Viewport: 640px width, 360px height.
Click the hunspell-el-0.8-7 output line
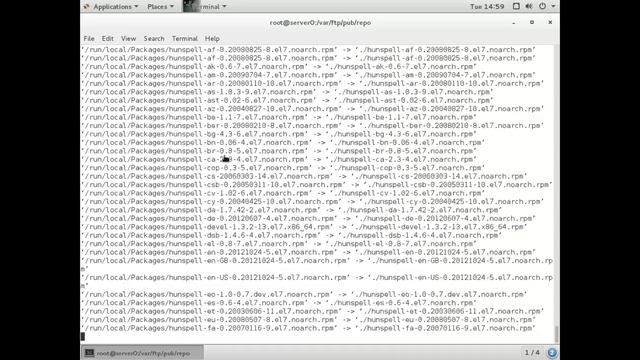279,244
